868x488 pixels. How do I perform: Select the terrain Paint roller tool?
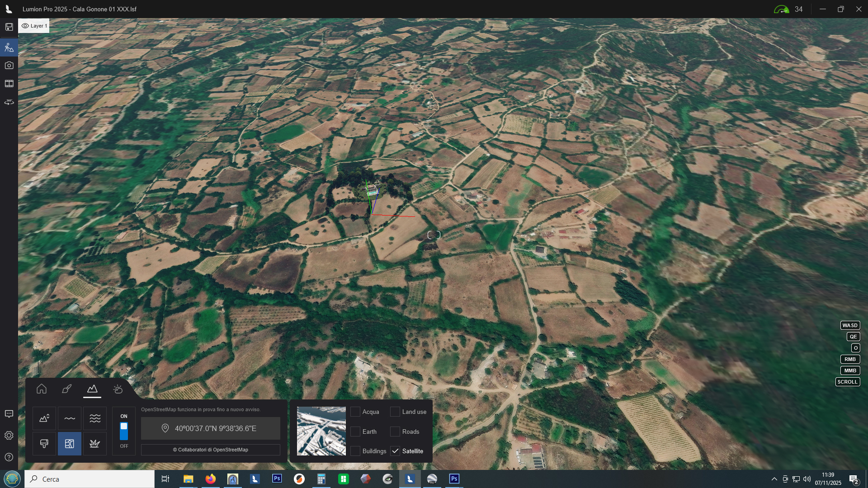pyautogui.click(x=44, y=444)
